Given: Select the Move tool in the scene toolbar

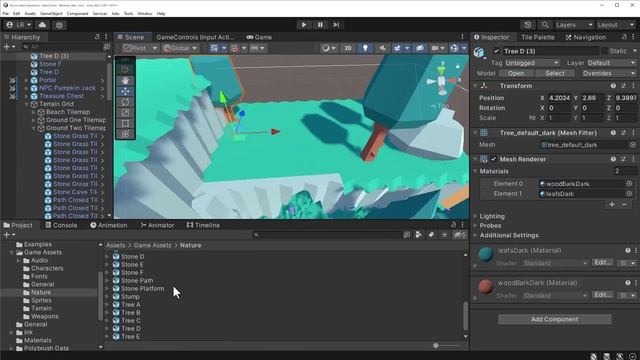Looking at the screenshot, I should [125, 91].
